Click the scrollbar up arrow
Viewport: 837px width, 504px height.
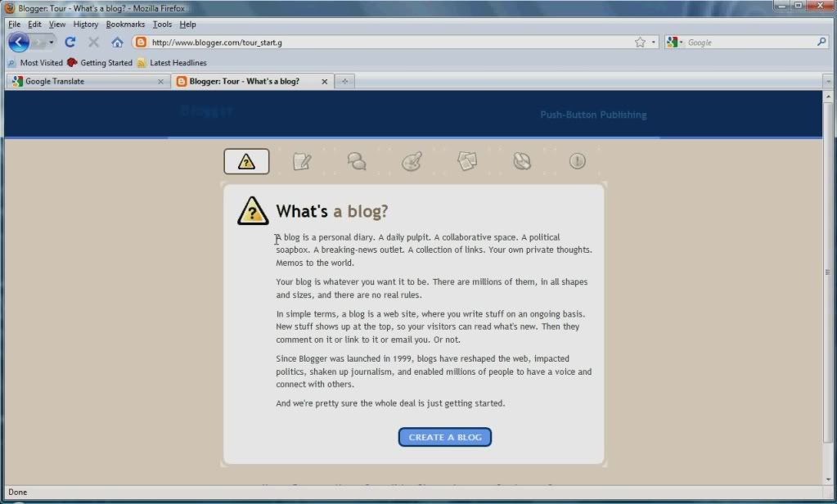[828, 97]
